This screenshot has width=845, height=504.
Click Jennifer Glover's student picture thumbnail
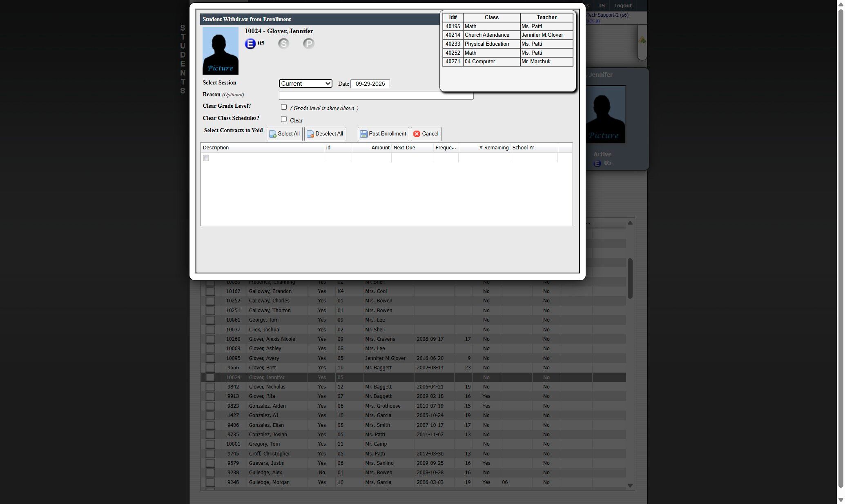click(x=220, y=51)
